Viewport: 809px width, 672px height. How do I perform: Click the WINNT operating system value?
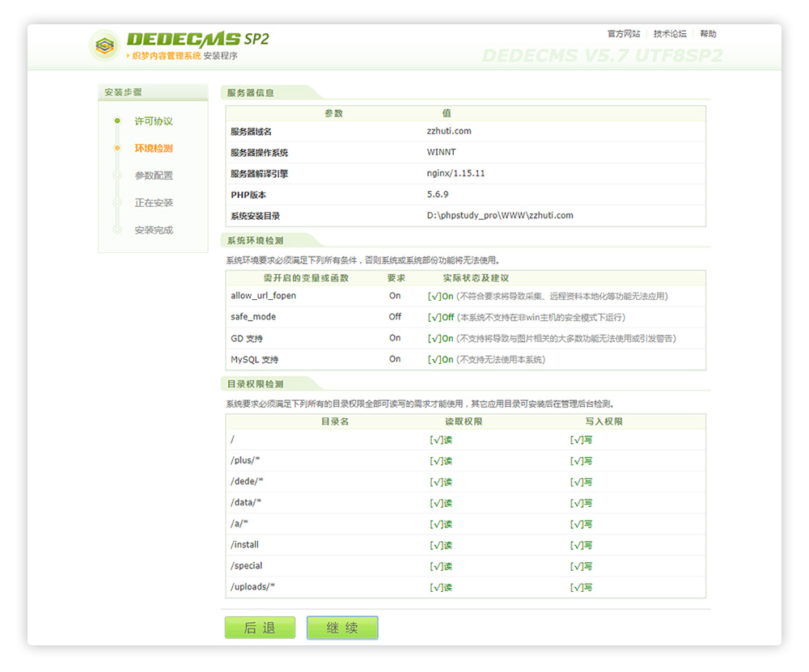pyautogui.click(x=441, y=152)
